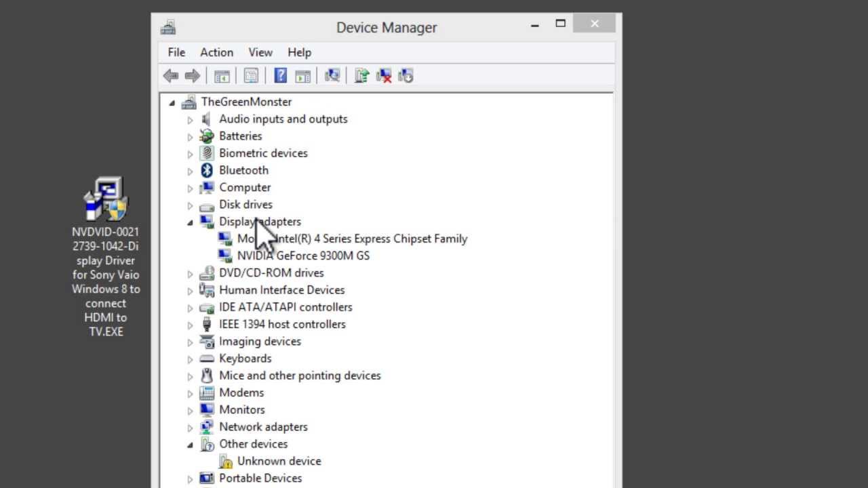Click the Disable device toolbar icon
Screen dimensions: 868x488
[406, 76]
